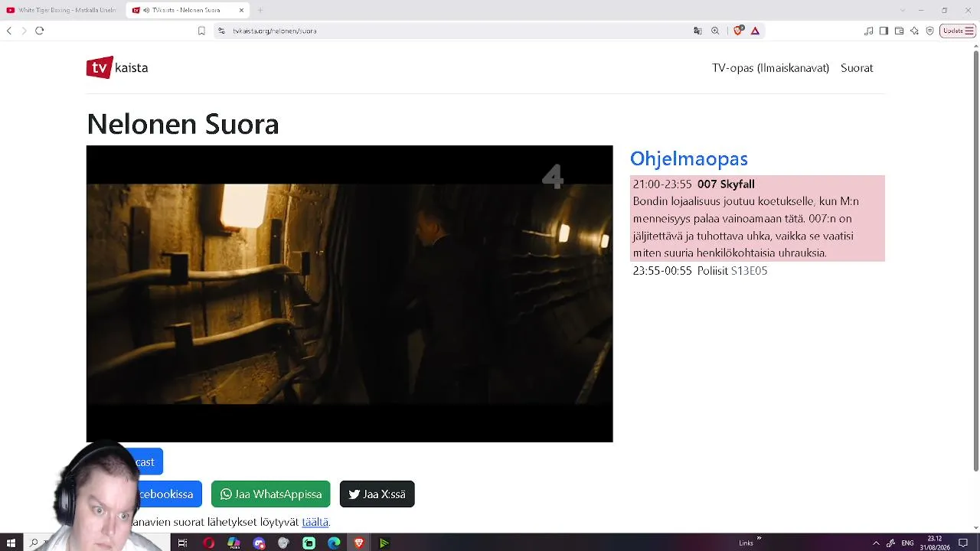The image size is (980, 551).
Task: Open the zoom magnifier control
Action: pyautogui.click(x=715, y=31)
